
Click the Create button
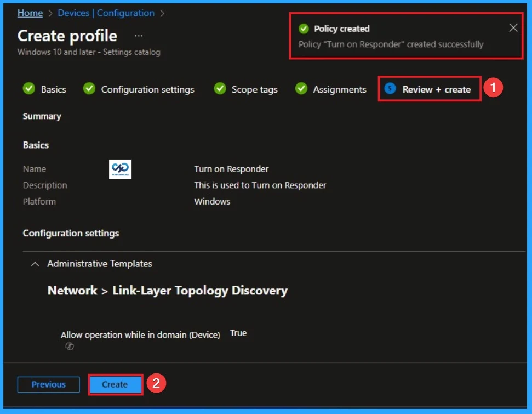[115, 384]
